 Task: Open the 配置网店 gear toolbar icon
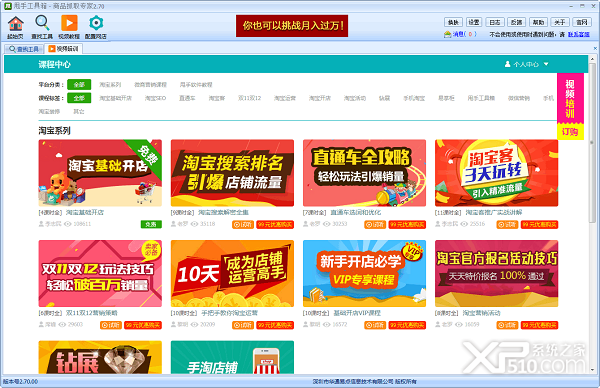96,27
